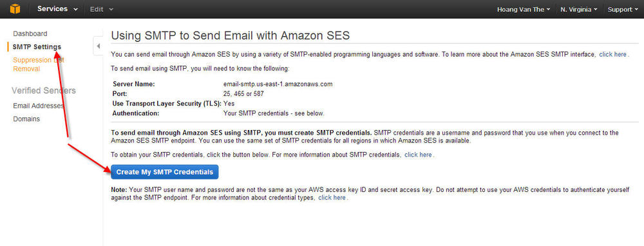Open Email Addresses under Verified Senders
Viewport: 644px width, 246px height.
(38, 106)
